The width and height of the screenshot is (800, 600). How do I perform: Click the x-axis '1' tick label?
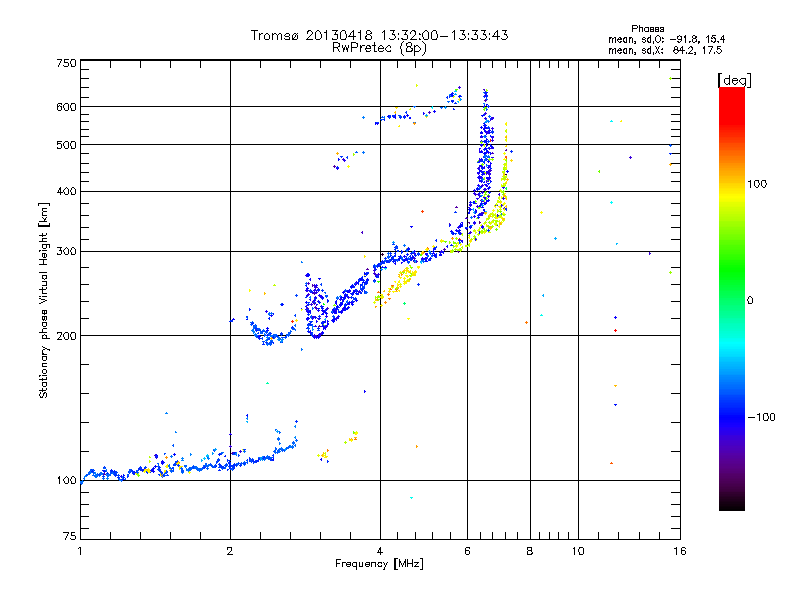[80, 551]
